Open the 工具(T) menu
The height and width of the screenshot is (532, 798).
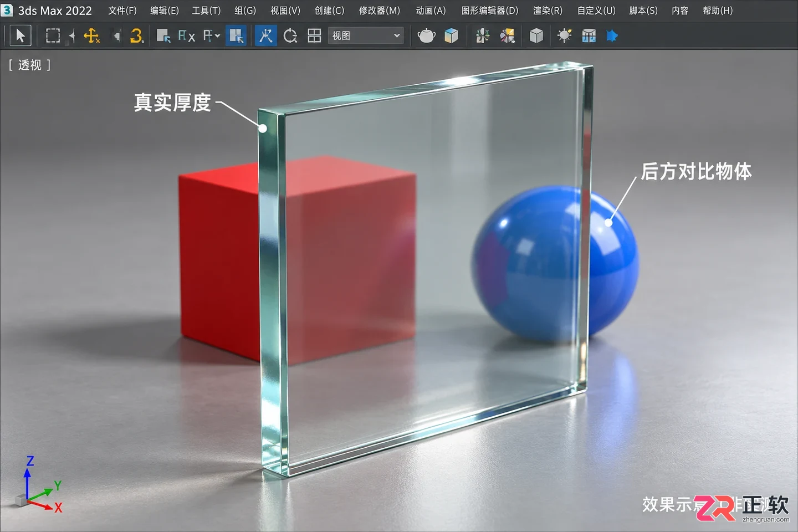click(x=206, y=11)
